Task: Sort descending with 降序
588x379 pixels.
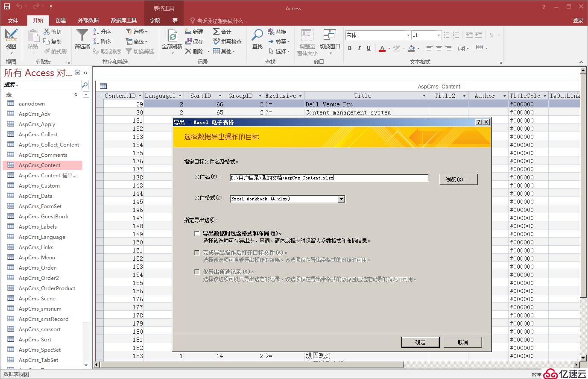Action: pyautogui.click(x=102, y=41)
